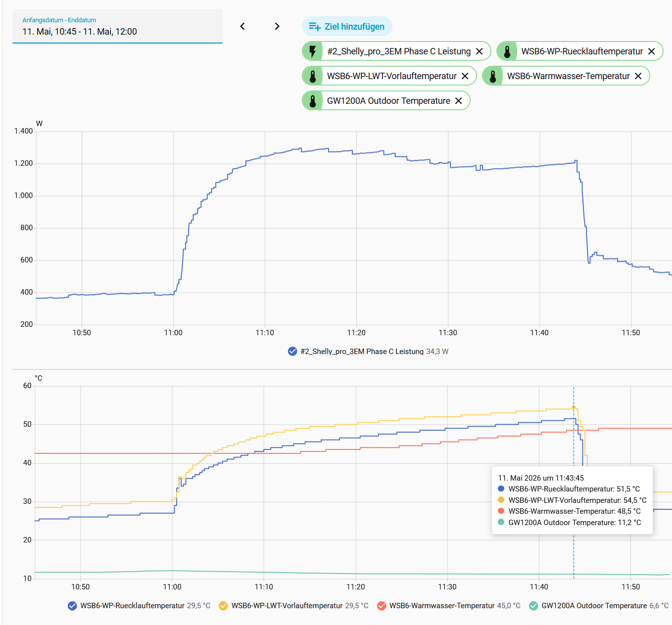
Task: Click thermometer icon on GW1200A Outdoor Temperature chip
Action: pyautogui.click(x=313, y=101)
